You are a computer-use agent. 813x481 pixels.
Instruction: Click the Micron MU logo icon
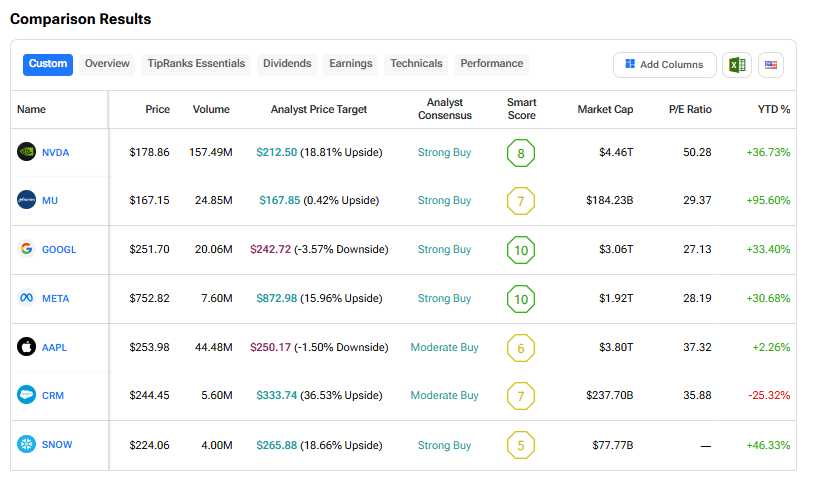coord(26,200)
